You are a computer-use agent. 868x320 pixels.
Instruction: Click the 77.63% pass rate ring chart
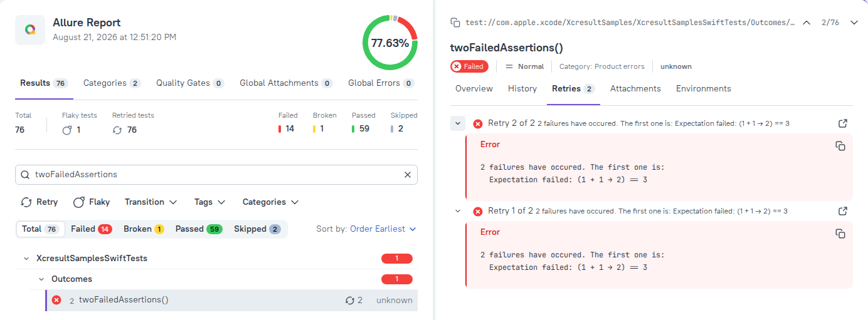[389, 43]
